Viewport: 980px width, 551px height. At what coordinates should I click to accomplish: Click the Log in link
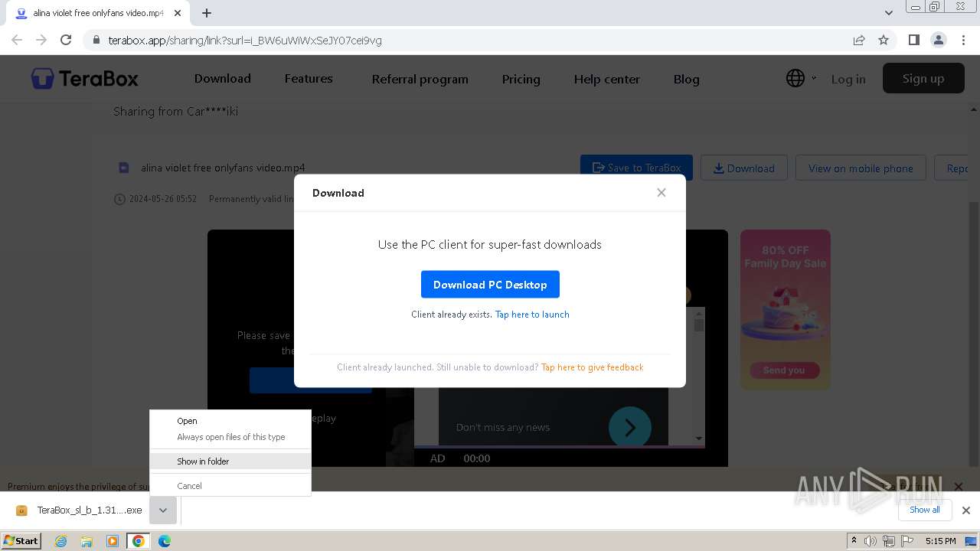click(x=848, y=79)
